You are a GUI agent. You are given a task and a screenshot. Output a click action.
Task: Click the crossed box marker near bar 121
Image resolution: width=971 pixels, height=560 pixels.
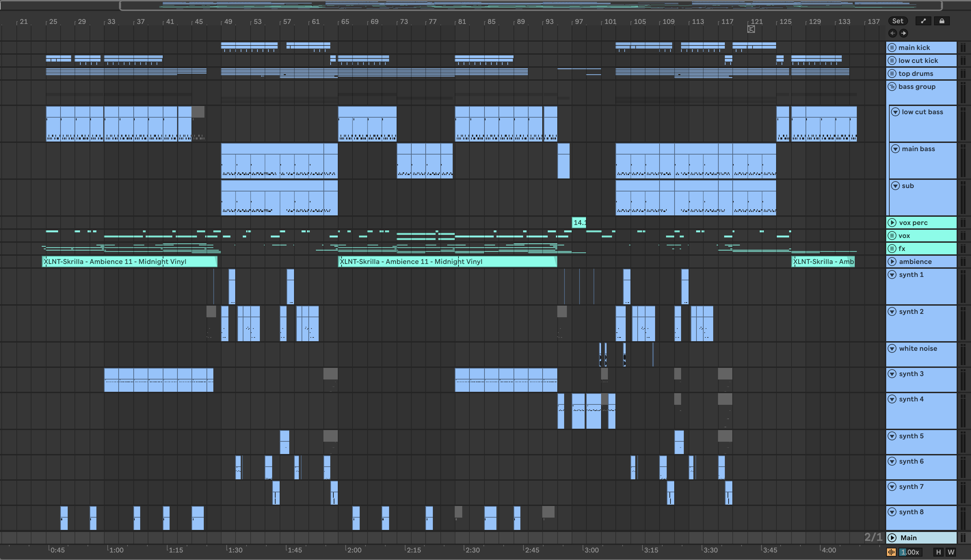click(x=751, y=29)
